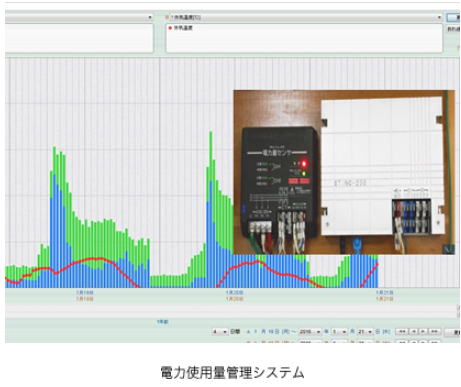Click the update button beside navigation arrows
The image size is (461, 387).
[453, 332]
